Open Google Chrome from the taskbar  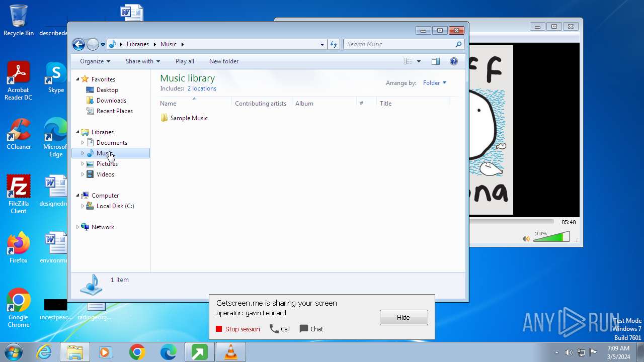point(137,352)
